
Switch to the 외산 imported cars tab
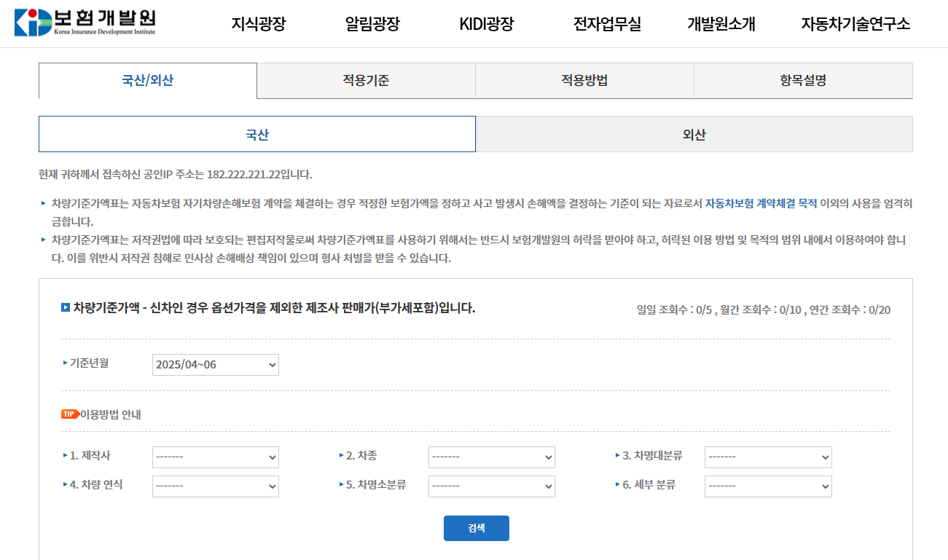click(x=693, y=135)
